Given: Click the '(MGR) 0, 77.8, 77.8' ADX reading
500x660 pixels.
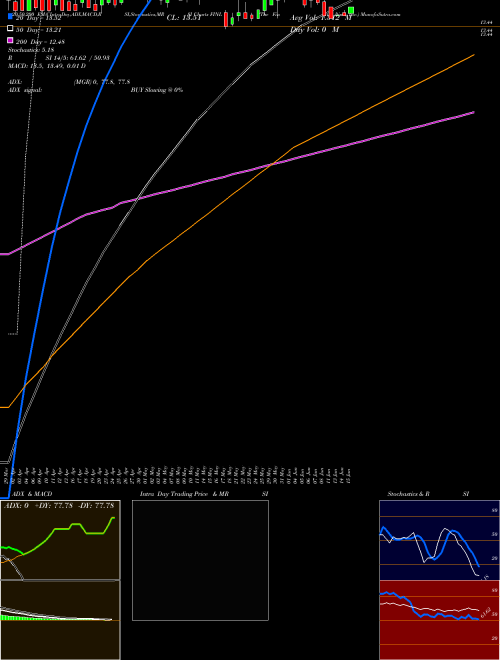Looking at the screenshot, I should [x=102, y=82].
